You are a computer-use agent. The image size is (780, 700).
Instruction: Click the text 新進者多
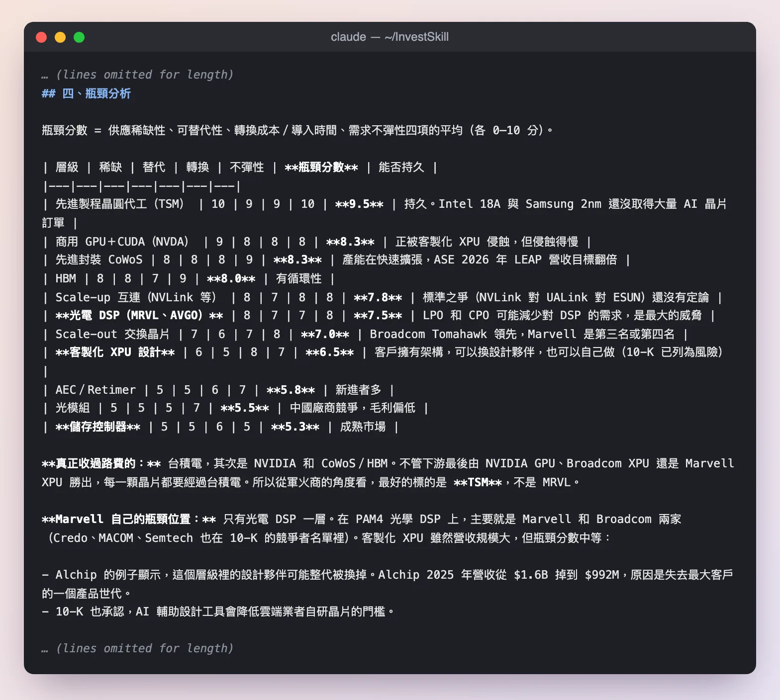point(358,390)
